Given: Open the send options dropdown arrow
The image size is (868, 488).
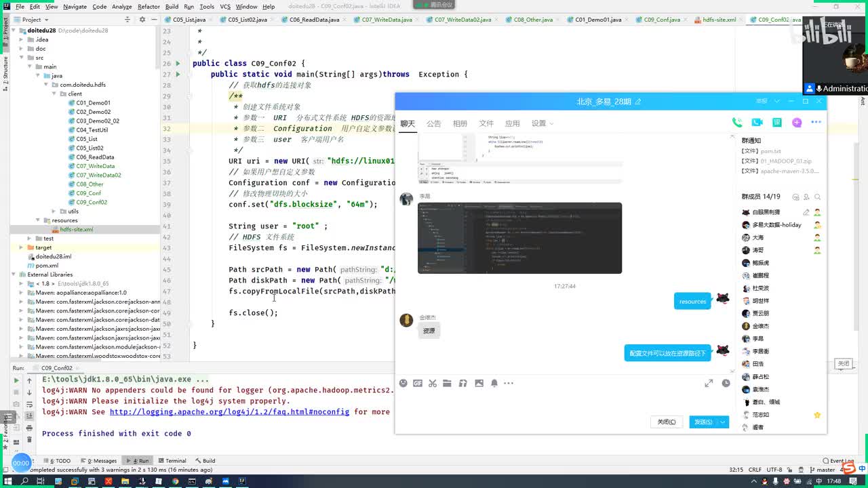Looking at the screenshot, I should [723, 422].
